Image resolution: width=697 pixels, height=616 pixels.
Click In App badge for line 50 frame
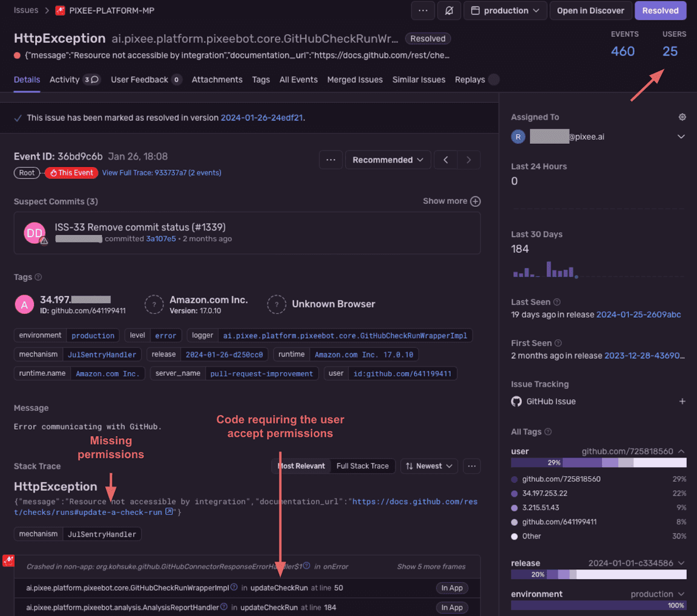point(451,588)
